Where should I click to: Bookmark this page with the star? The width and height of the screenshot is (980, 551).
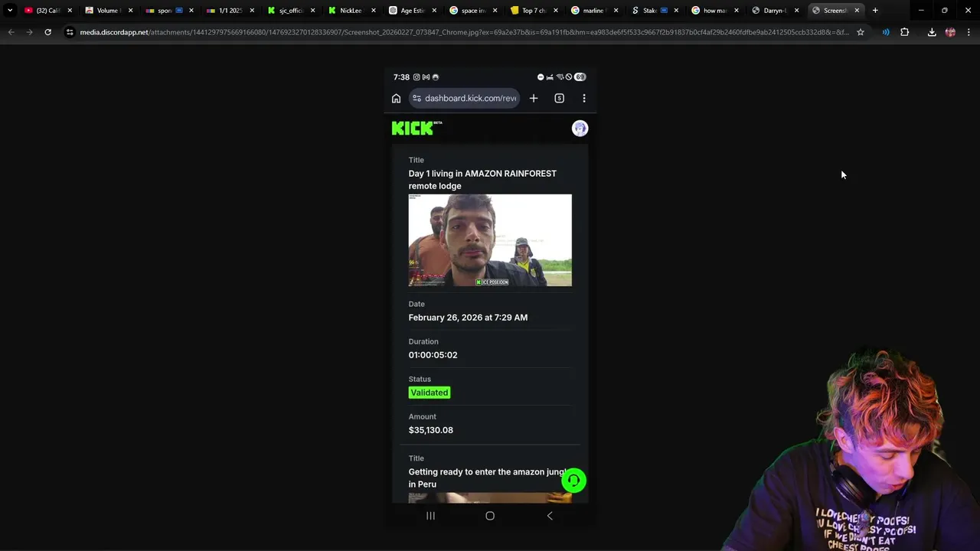861,32
